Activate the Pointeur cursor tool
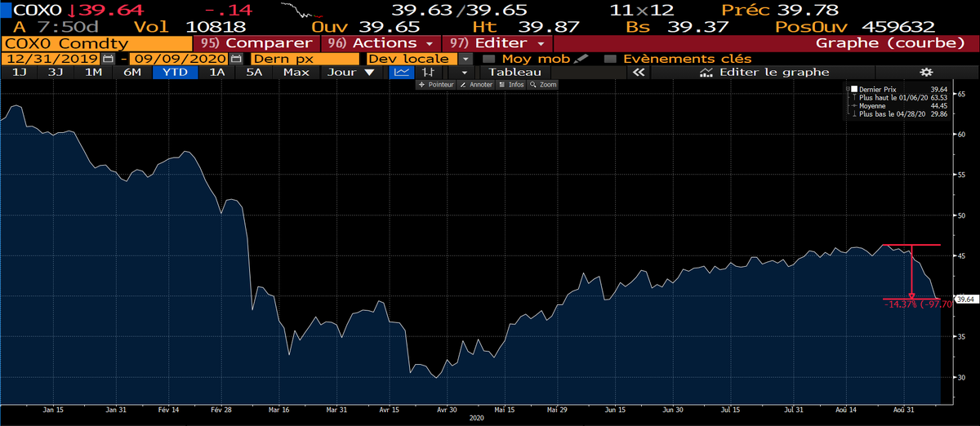 pos(436,84)
